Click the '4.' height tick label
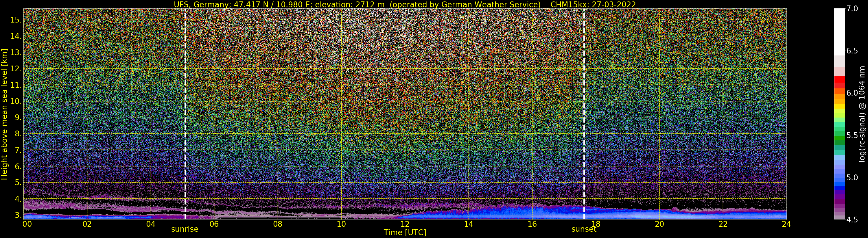The width and height of the screenshot is (868, 238). [x=18, y=199]
